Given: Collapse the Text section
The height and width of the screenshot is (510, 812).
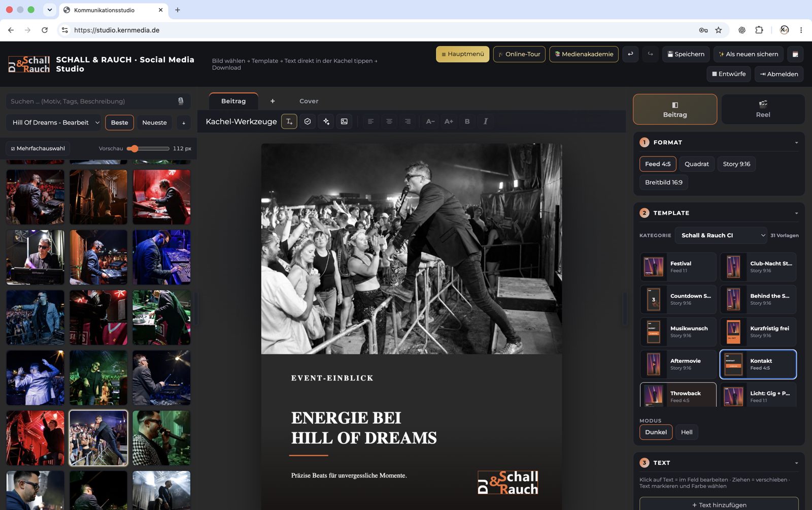Looking at the screenshot, I should (x=796, y=463).
